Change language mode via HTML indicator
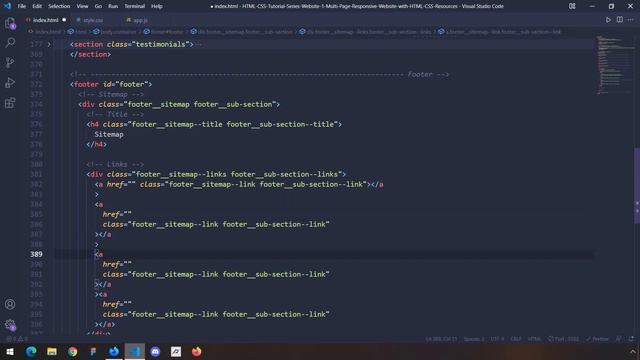 (x=534, y=339)
